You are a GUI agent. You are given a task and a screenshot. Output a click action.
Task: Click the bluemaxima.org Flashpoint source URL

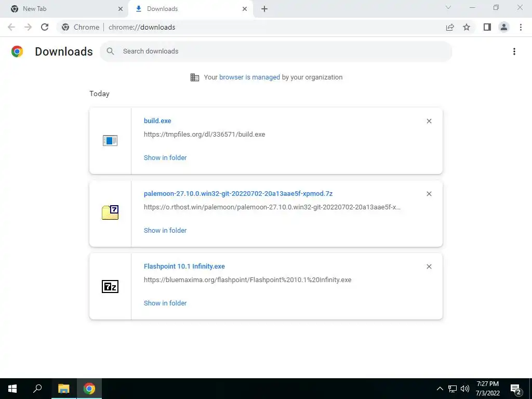(247, 280)
